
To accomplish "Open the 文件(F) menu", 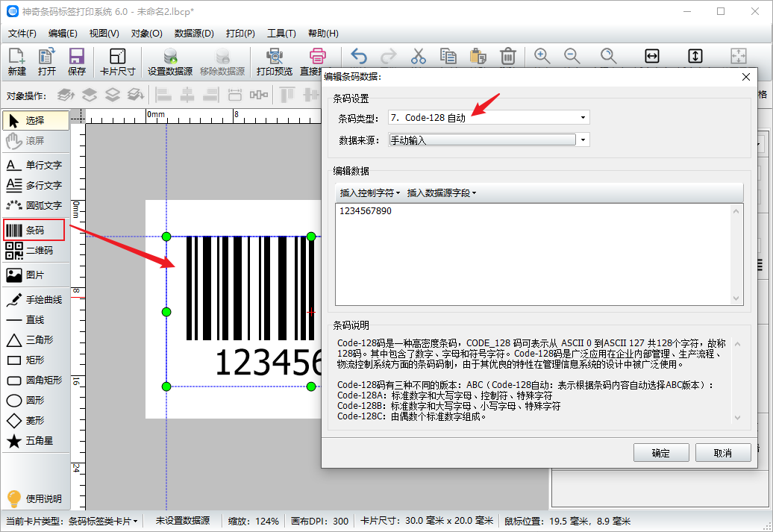I will click(x=22, y=34).
